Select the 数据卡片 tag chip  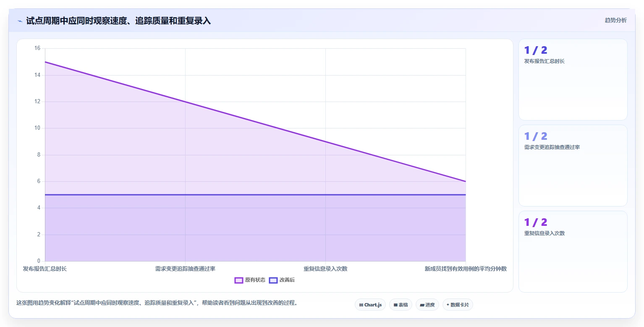click(x=458, y=305)
